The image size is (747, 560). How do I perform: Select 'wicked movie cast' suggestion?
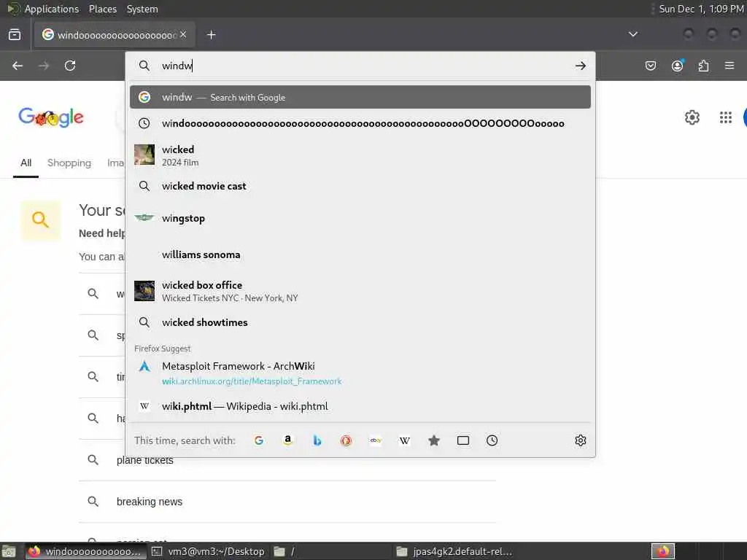coord(360,186)
